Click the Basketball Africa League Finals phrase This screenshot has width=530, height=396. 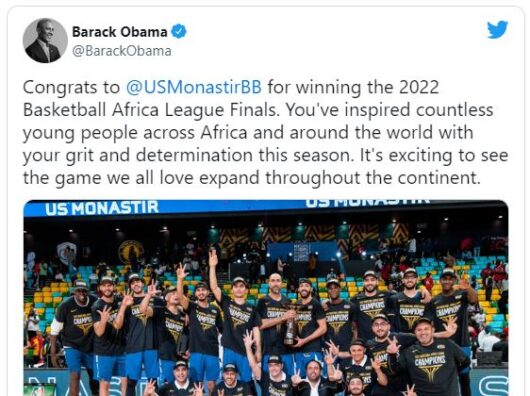click(x=151, y=110)
